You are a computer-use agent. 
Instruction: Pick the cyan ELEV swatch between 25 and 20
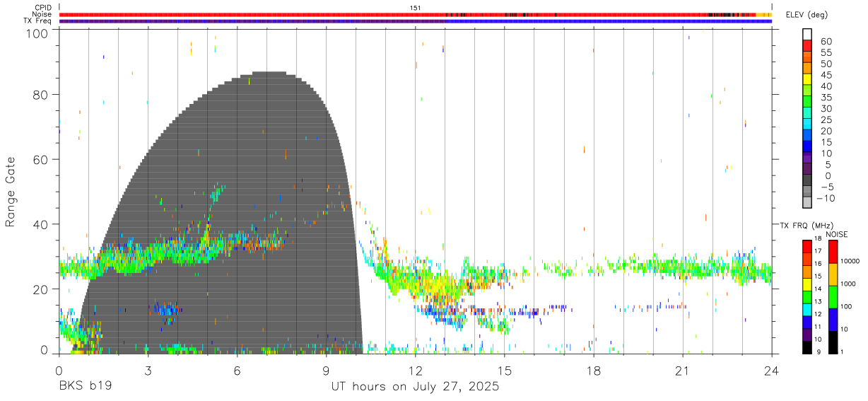(807, 124)
